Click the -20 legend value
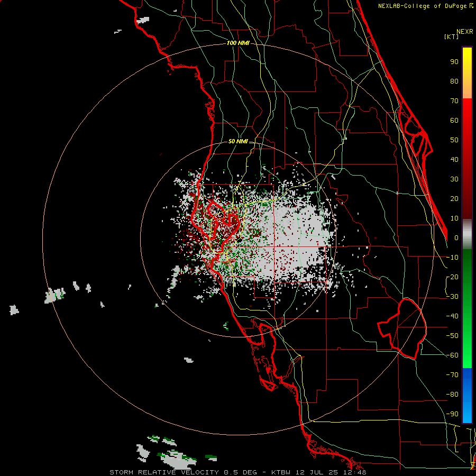 tap(452, 277)
